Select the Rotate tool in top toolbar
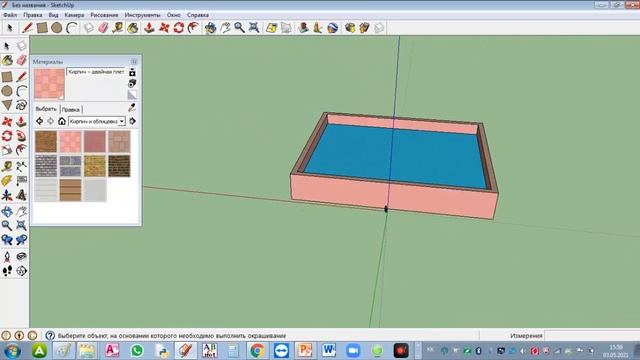 [179, 28]
